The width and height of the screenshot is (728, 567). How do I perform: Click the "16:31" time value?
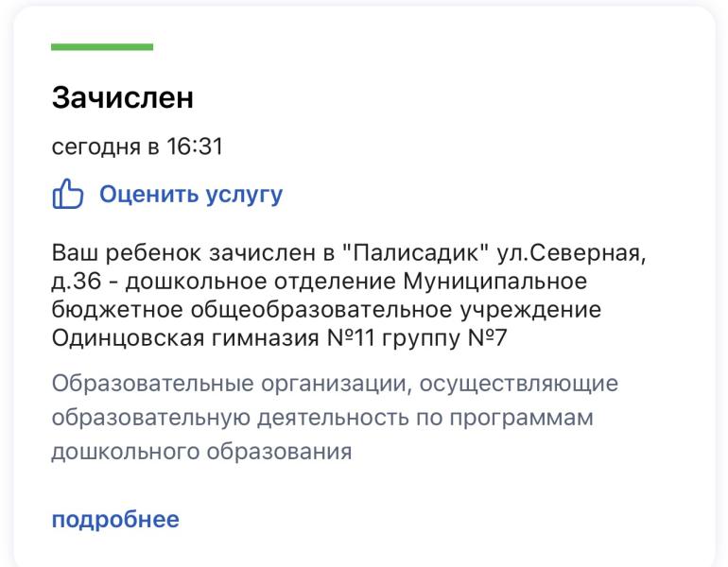pos(195,146)
